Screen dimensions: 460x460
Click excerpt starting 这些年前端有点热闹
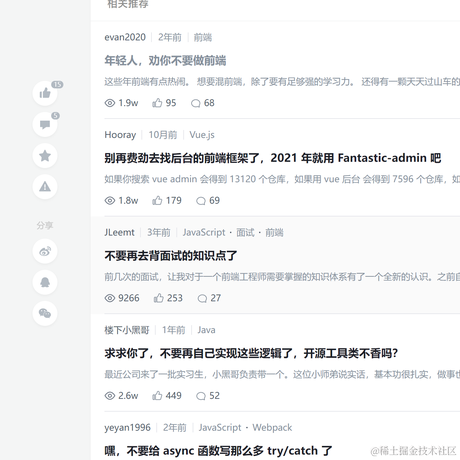coord(282,82)
